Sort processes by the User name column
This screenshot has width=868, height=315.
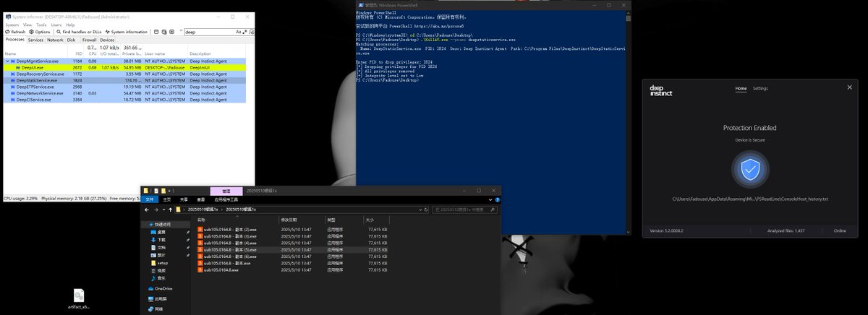[x=155, y=53]
